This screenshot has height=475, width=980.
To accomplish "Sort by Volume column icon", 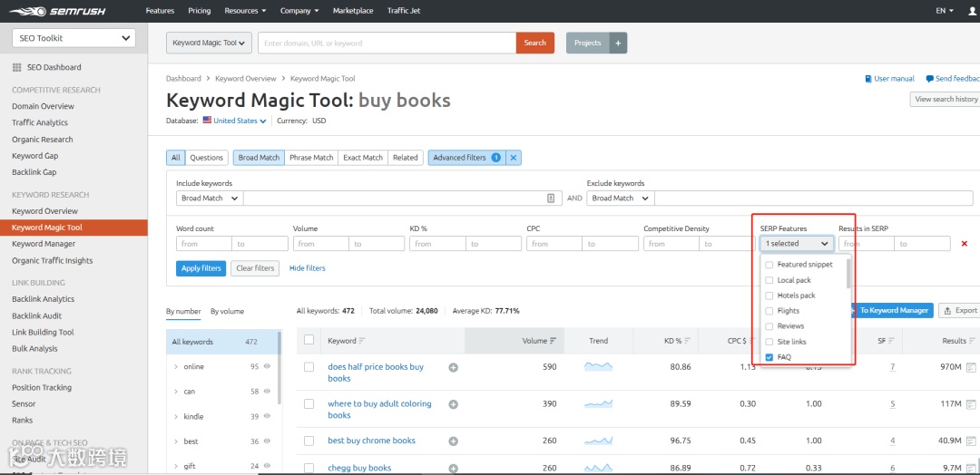I will click(x=554, y=341).
